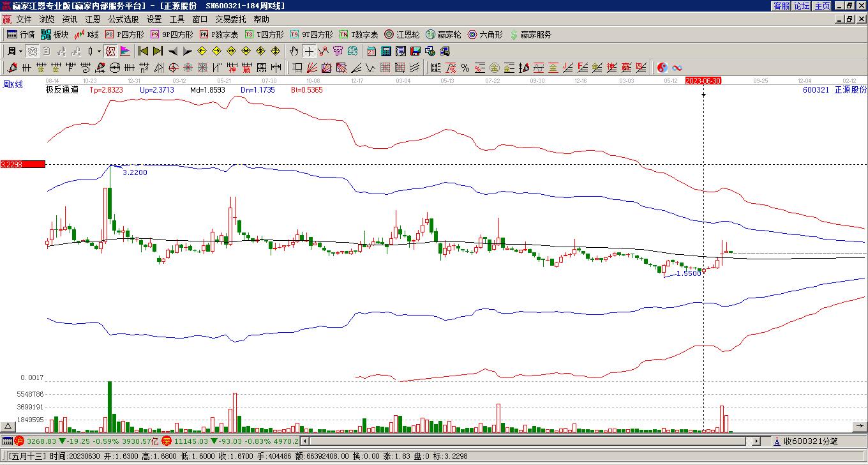Jump to first bar with left-end arrow
This screenshot has height=465, width=868.
(x=143, y=51)
